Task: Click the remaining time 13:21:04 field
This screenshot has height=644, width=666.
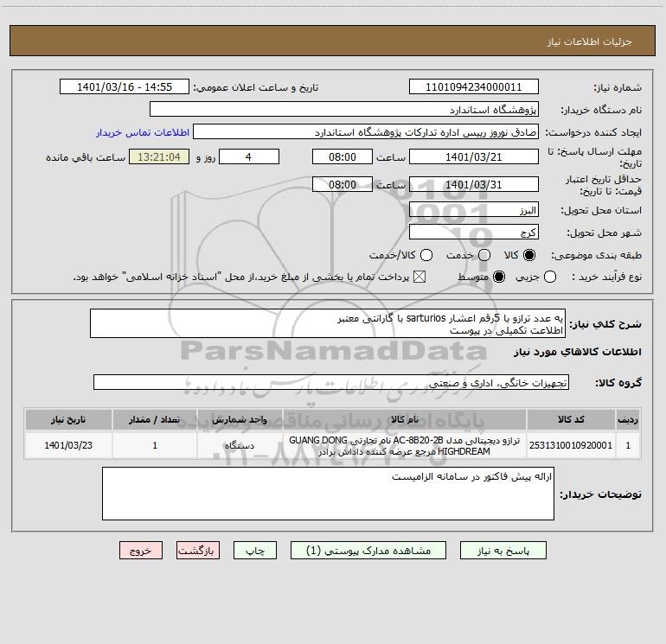Action: tap(159, 156)
